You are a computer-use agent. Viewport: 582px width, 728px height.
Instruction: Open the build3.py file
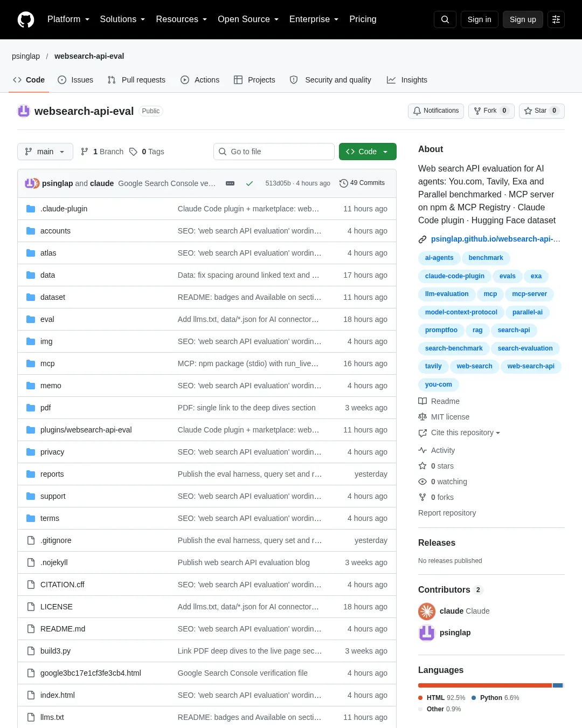(56, 651)
